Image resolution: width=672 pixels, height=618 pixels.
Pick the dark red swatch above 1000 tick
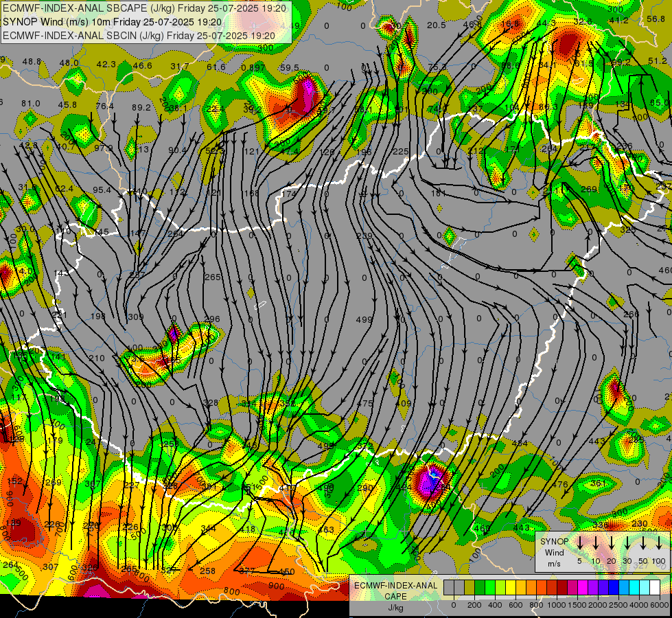coord(562,587)
